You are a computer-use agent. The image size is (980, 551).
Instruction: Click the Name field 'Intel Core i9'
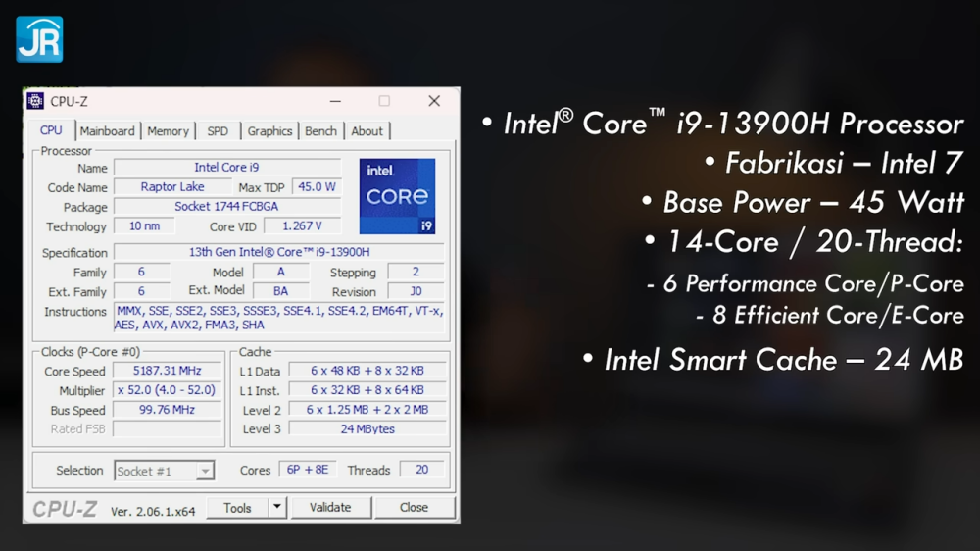227,168
